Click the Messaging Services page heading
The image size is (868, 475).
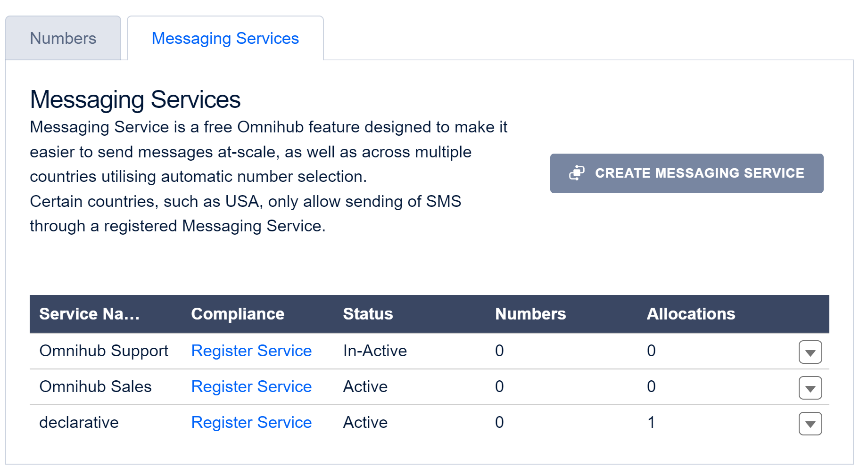(x=135, y=99)
